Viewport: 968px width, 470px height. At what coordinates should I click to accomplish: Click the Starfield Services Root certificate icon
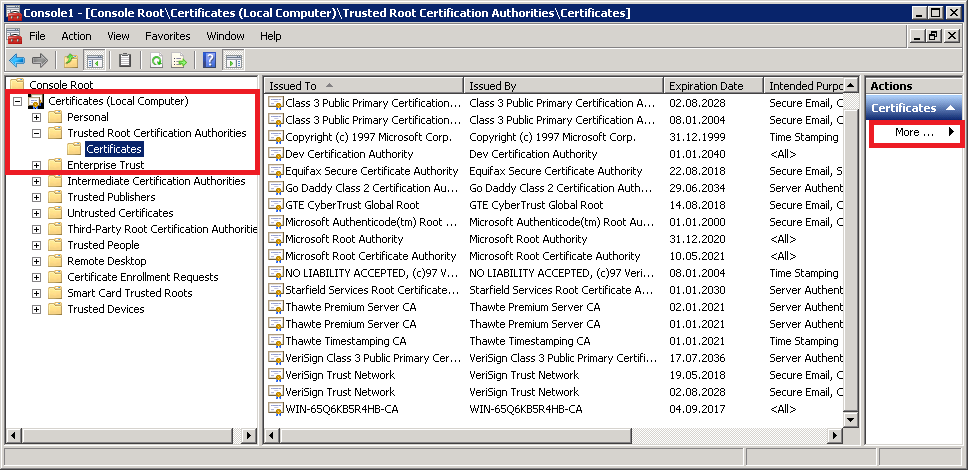[275, 290]
